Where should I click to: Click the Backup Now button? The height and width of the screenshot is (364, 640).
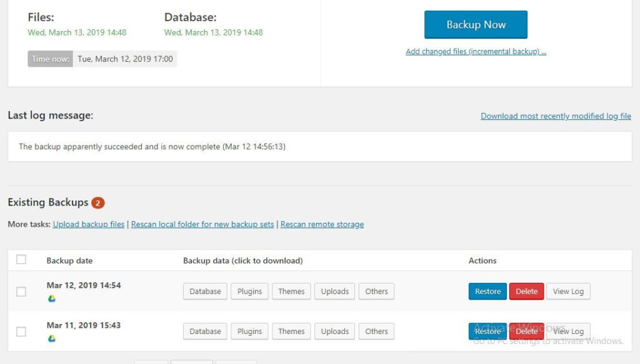[x=476, y=24]
